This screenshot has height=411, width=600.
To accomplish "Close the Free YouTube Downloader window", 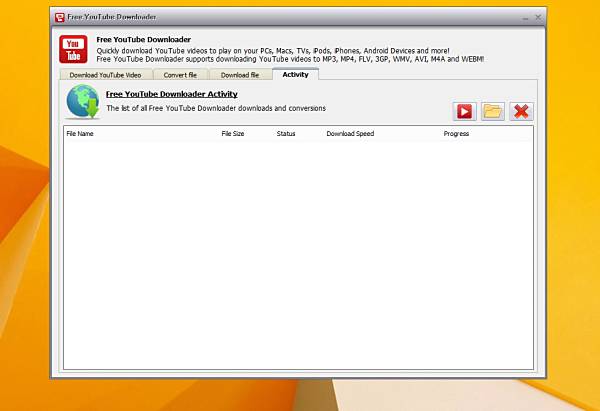I will [538, 17].
